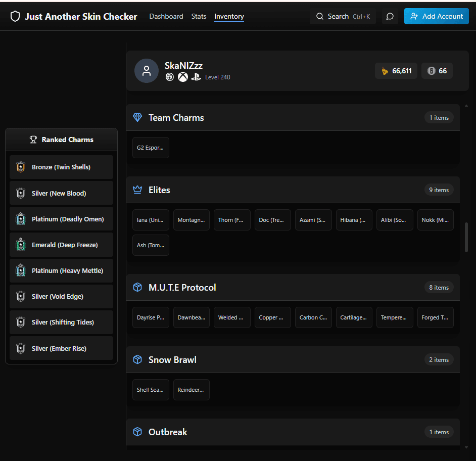Click the R6 credits coin icon
This screenshot has width=476, height=461.
tap(431, 71)
